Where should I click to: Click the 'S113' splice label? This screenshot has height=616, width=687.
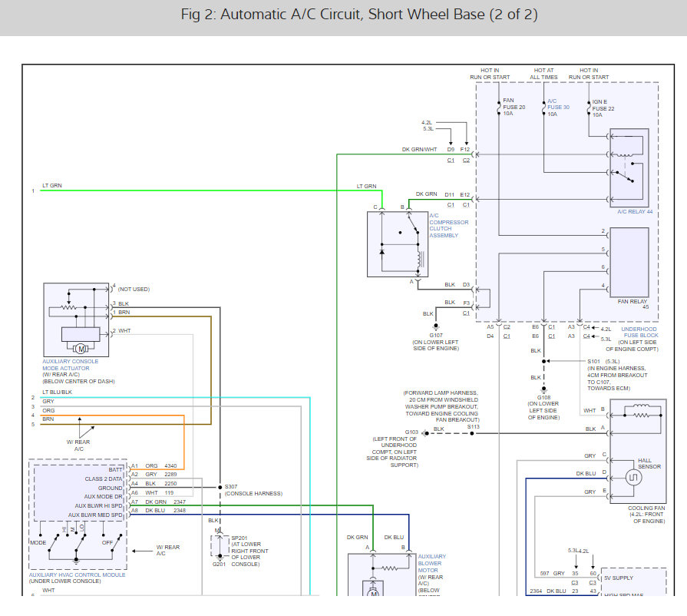pos(473,426)
